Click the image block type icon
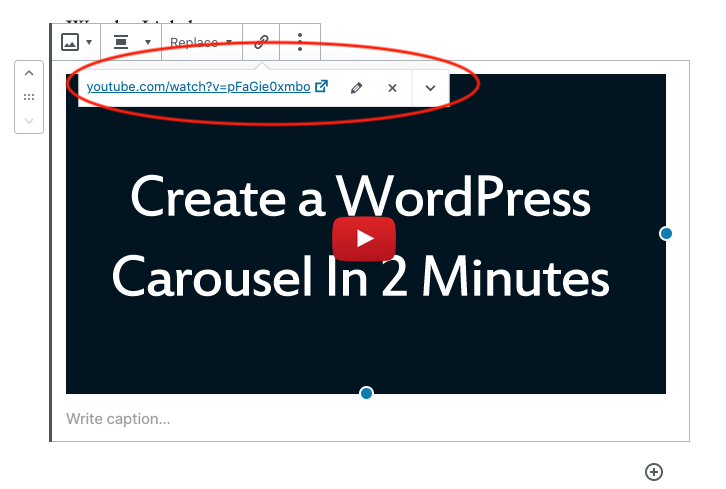 tap(70, 43)
